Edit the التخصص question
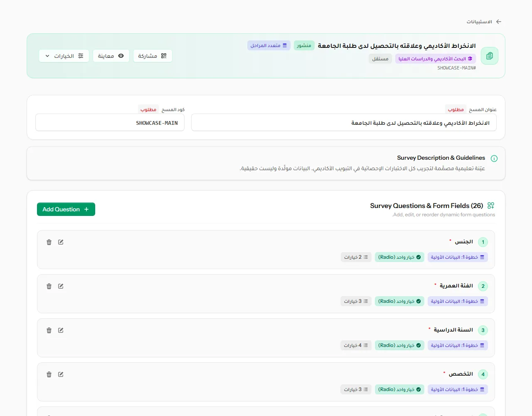 (61, 374)
